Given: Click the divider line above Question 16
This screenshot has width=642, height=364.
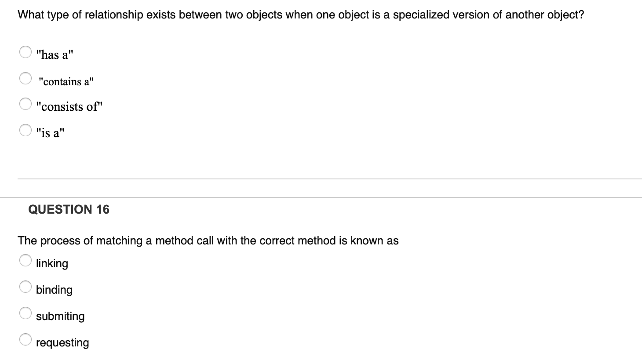Looking at the screenshot, I should coord(321,197).
